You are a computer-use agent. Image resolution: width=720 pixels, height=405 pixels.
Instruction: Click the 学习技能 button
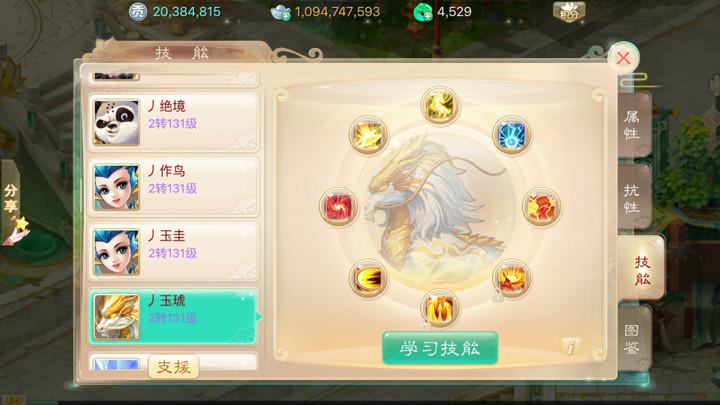pos(440,348)
